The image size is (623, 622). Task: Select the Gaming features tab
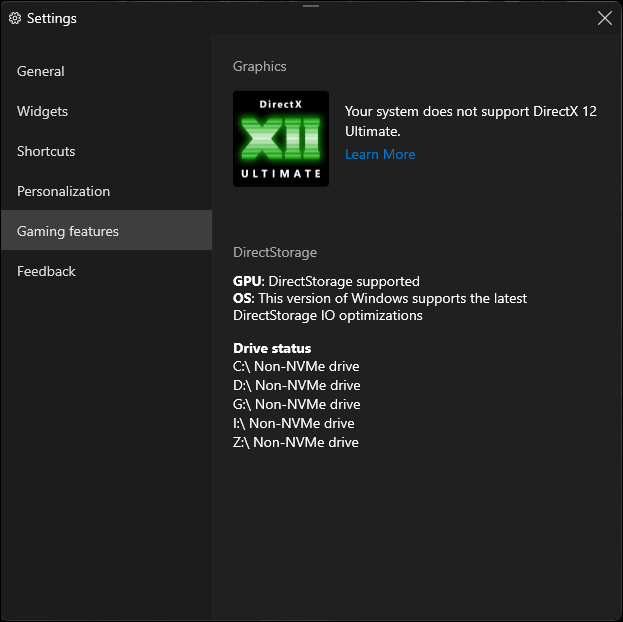tap(68, 231)
